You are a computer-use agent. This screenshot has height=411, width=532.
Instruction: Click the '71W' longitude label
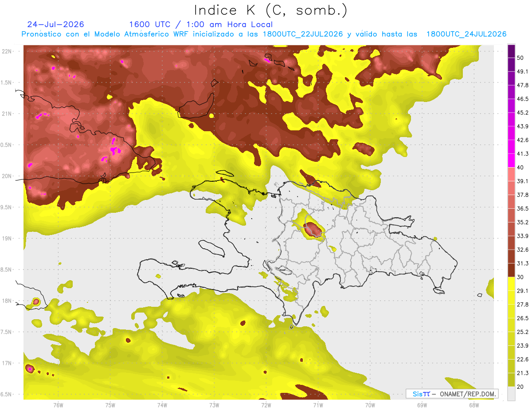click(x=318, y=405)
